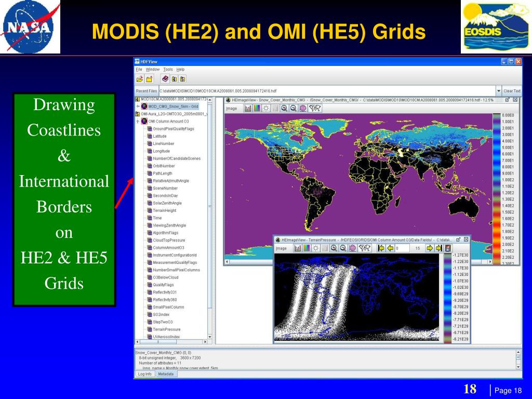
Task: Open color palette in Snow_Cover_Monthly_CMG window
Action: tap(257, 108)
